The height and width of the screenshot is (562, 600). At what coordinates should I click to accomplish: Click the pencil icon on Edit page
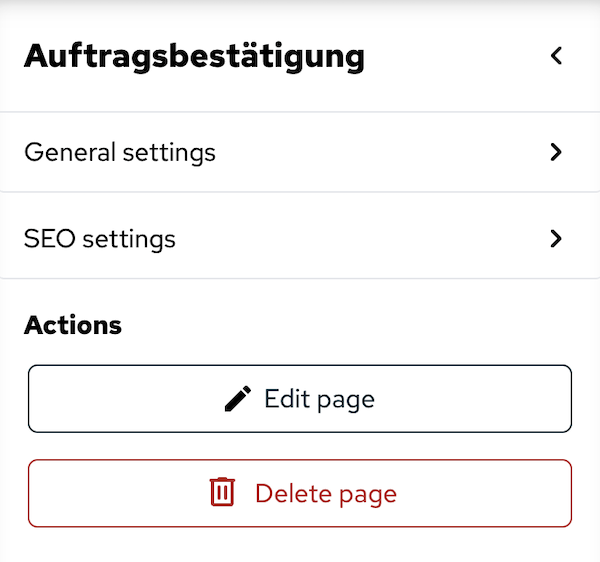(x=238, y=400)
